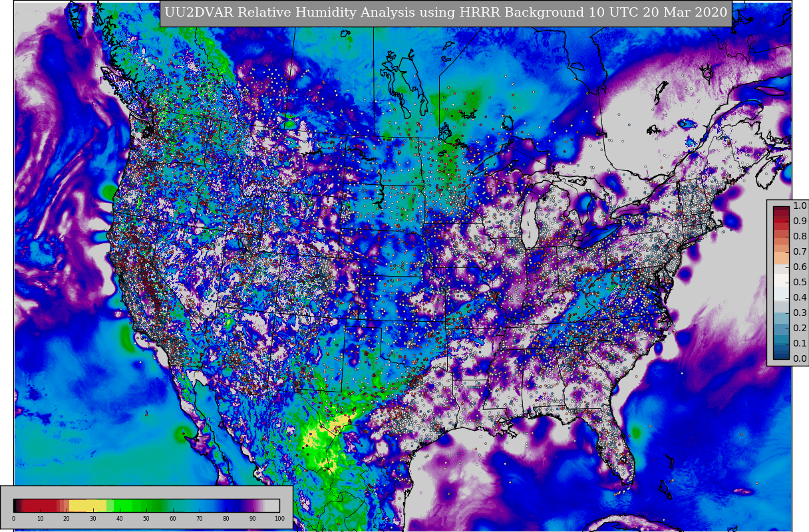Click the 100 tick label on humidity colorbar
This screenshot has height=532, width=809.
279,519
